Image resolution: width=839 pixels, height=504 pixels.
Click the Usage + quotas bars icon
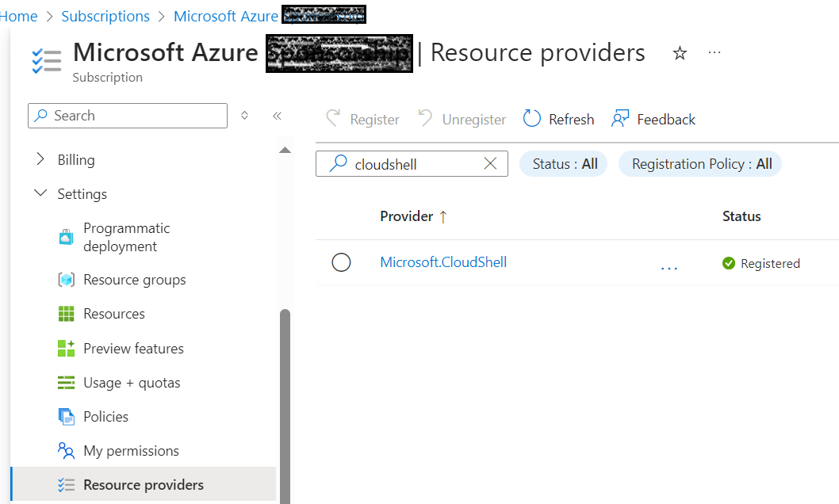66,383
